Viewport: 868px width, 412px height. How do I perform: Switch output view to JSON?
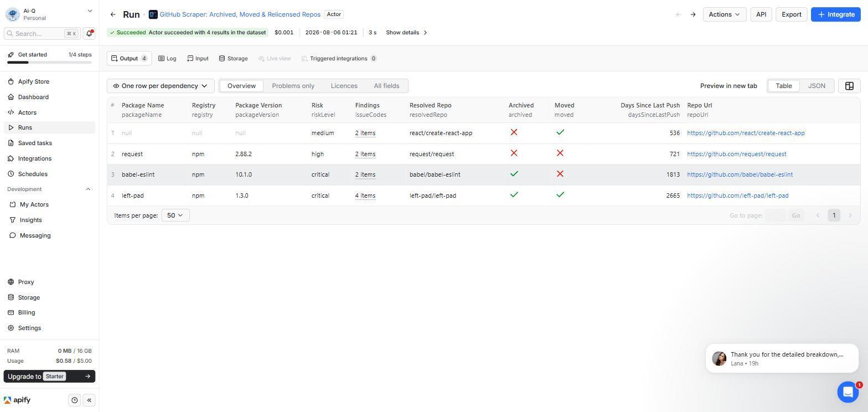click(x=817, y=86)
